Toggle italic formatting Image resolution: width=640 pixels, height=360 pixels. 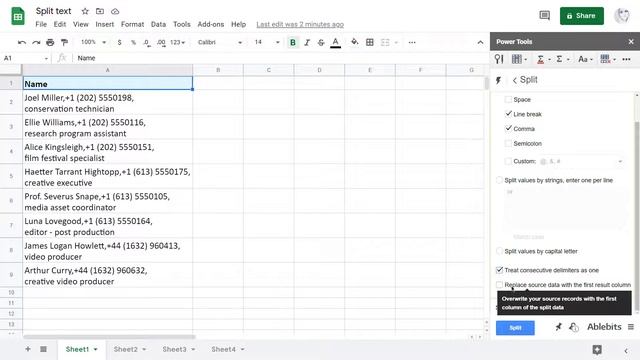click(x=307, y=42)
